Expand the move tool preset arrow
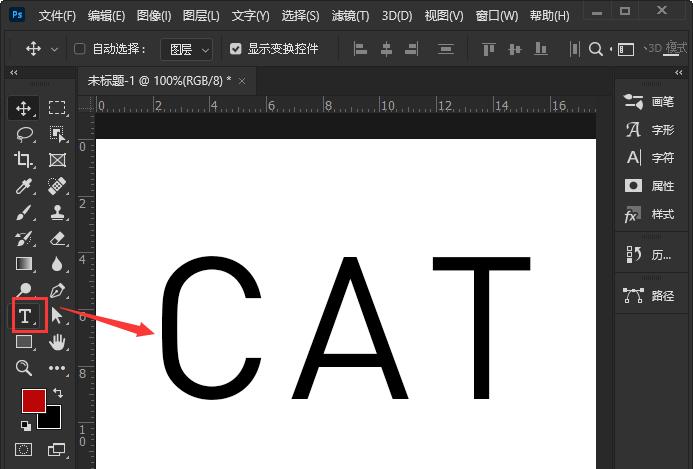693x469 pixels. [x=55, y=50]
